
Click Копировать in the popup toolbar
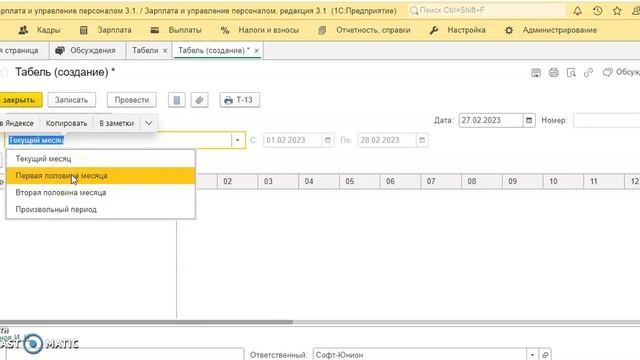(x=66, y=123)
